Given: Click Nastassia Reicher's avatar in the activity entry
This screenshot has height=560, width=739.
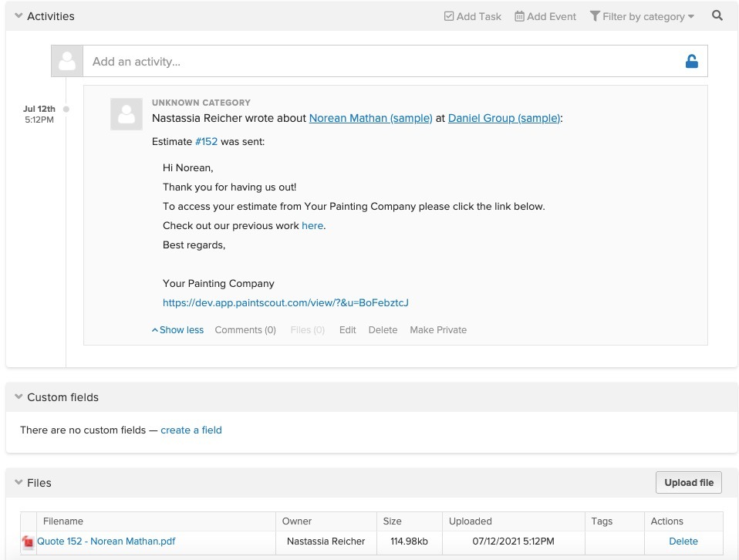Looking at the screenshot, I should [x=127, y=114].
